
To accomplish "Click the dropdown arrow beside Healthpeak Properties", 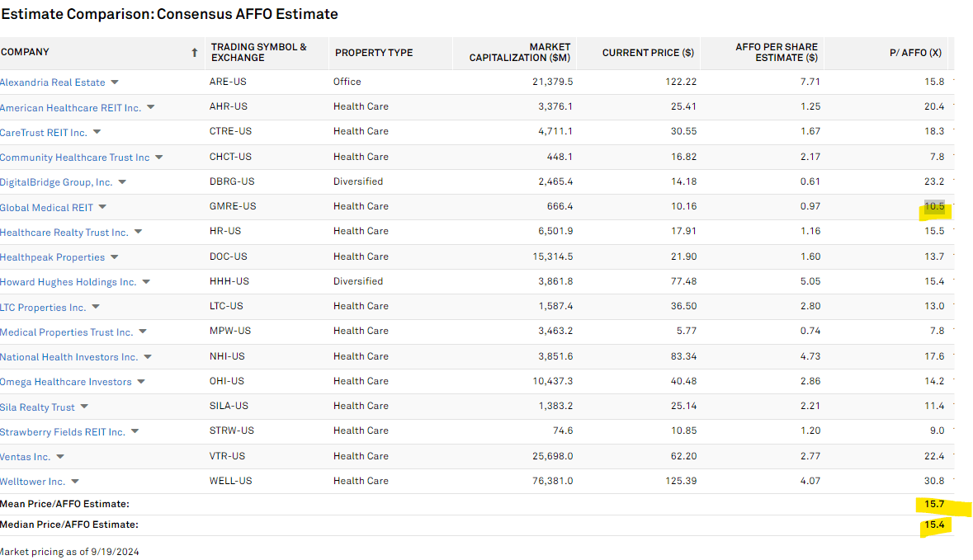I will [114, 257].
